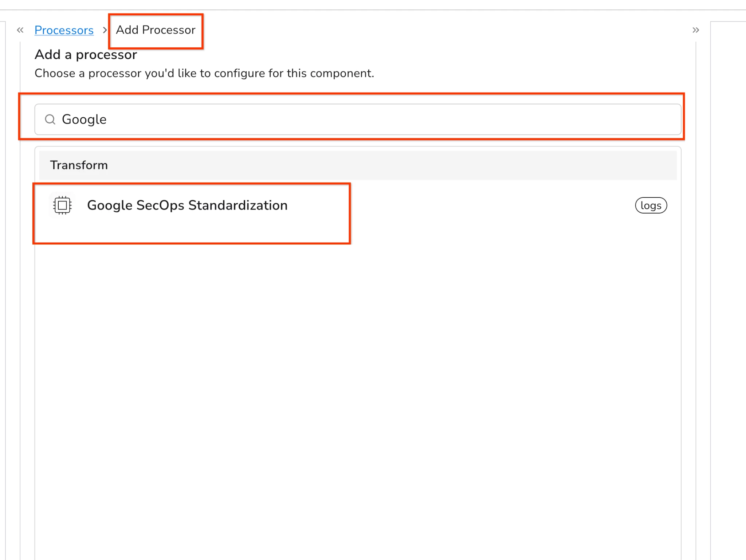Collapse the Transform category header
The width and height of the screenshot is (746, 560).
pos(357,165)
